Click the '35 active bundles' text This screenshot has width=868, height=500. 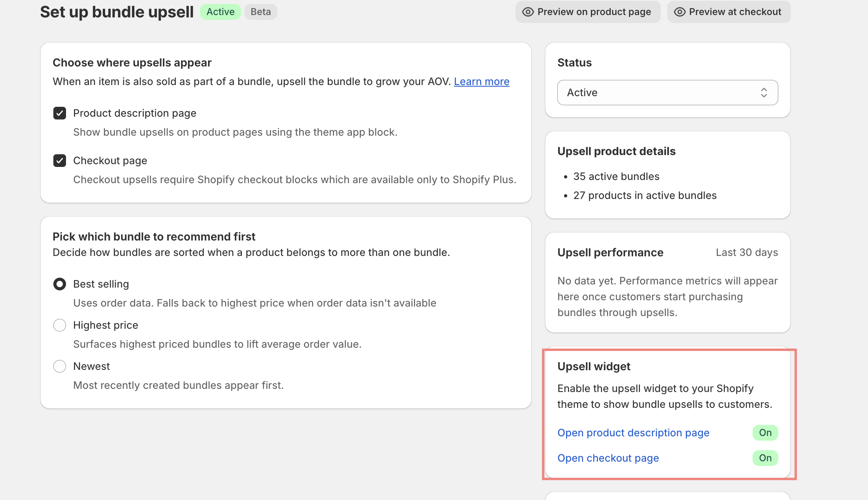point(616,176)
